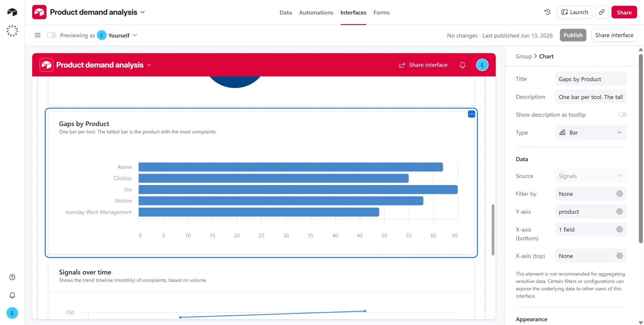Image resolution: width=644 pixels, height=325 pixels.
Task: Click the Publish button
Action: (x=573, y=35)
